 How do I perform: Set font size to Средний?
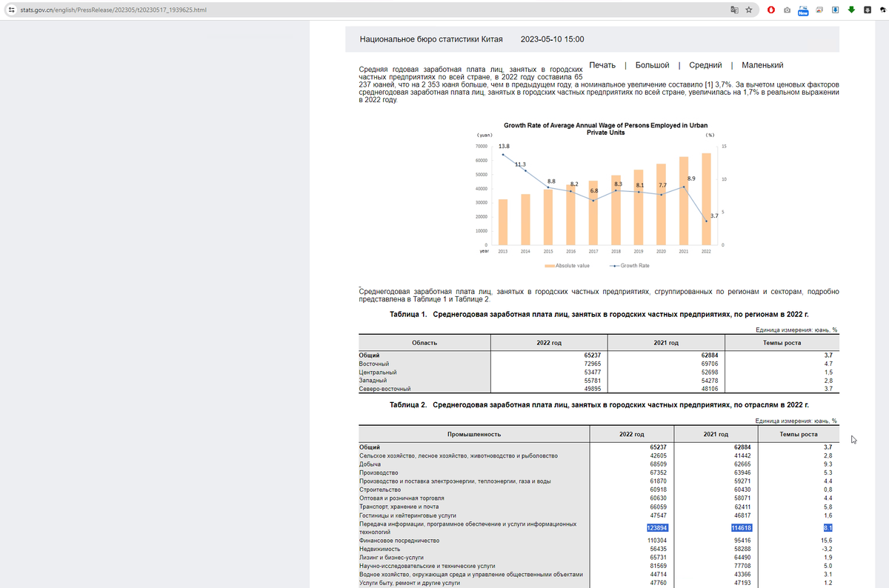(706, 66)
